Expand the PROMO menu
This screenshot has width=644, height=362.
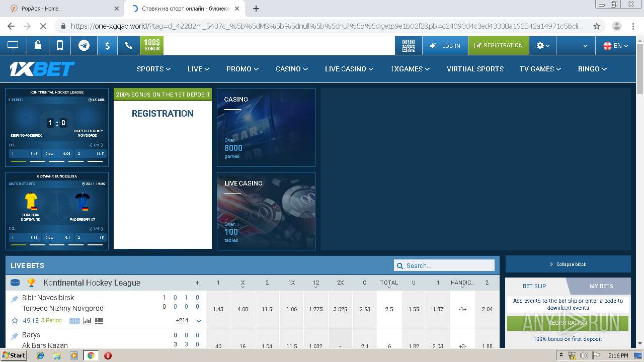[243, 69]
